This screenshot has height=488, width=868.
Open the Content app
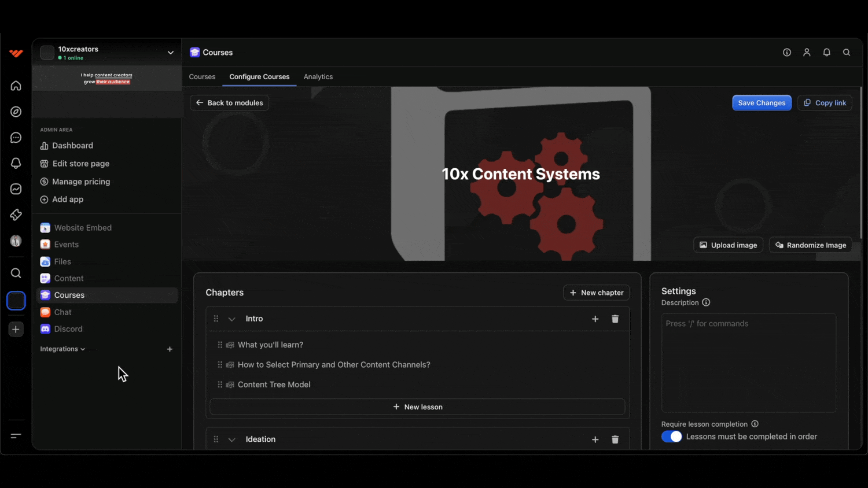[x=106, y=279]
